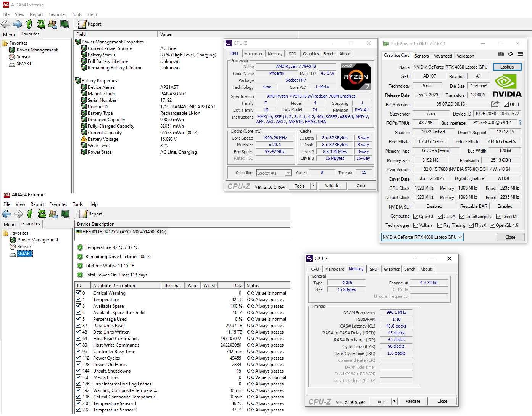Click the green up arrow in top AIDA64 toolbar
The height and width of the screenshot is (416, 532).
(x=29, y=24)
